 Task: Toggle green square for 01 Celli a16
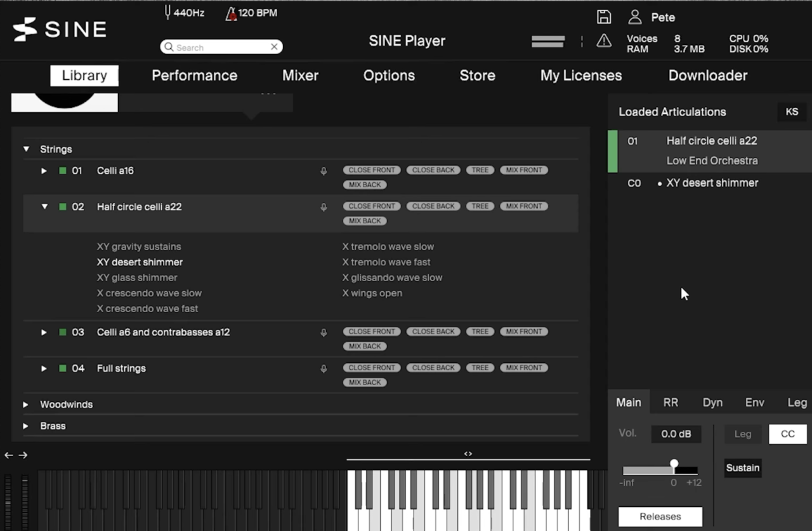(63, 171)
